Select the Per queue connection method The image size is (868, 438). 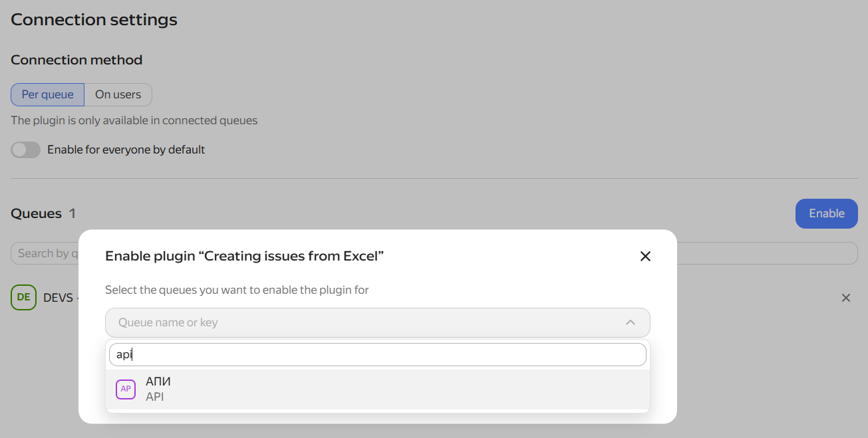pyautogui.click(x=47, y=94)
